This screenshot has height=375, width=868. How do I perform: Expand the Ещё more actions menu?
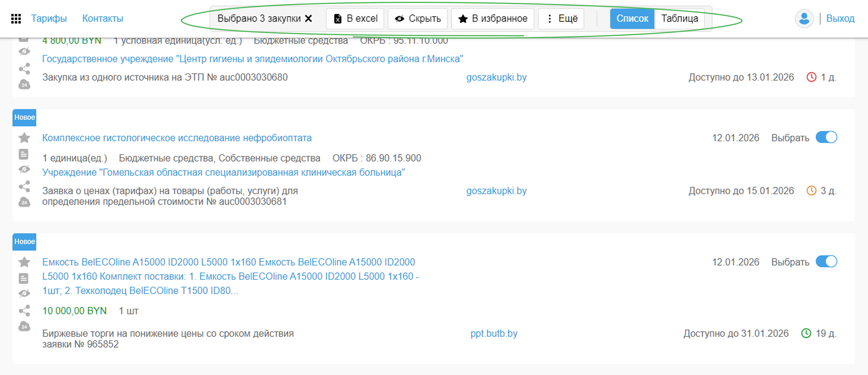click(561, 18)
